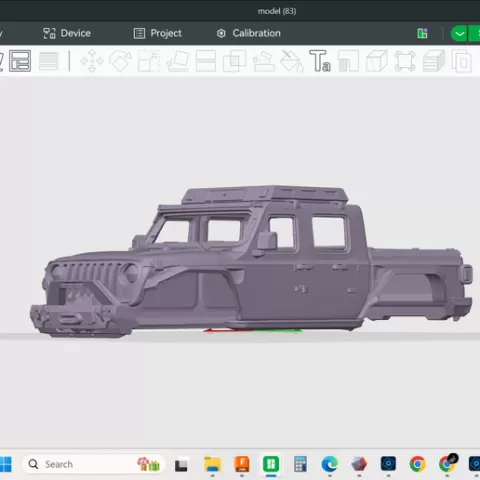The width and height of the screenshot is (480, 480).
Task: Open Google Chrome from the taskbar
Action: click(417, 464)
